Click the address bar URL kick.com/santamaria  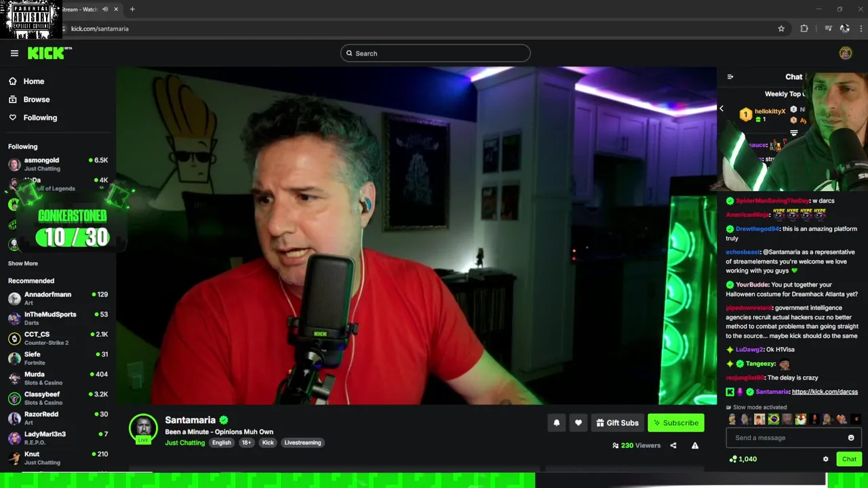click(x=100, y=28)
